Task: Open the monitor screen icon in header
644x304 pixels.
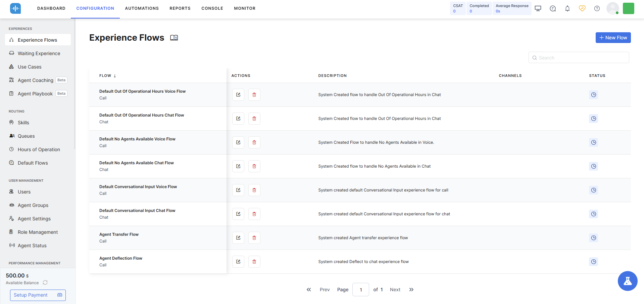Action: (538, 8)
